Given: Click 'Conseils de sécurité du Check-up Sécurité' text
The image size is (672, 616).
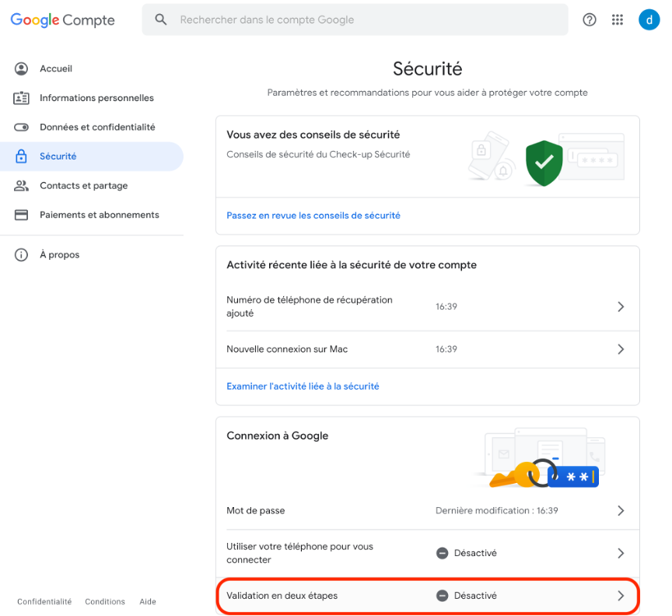Looking at the screenshot, I should (318, 154).
